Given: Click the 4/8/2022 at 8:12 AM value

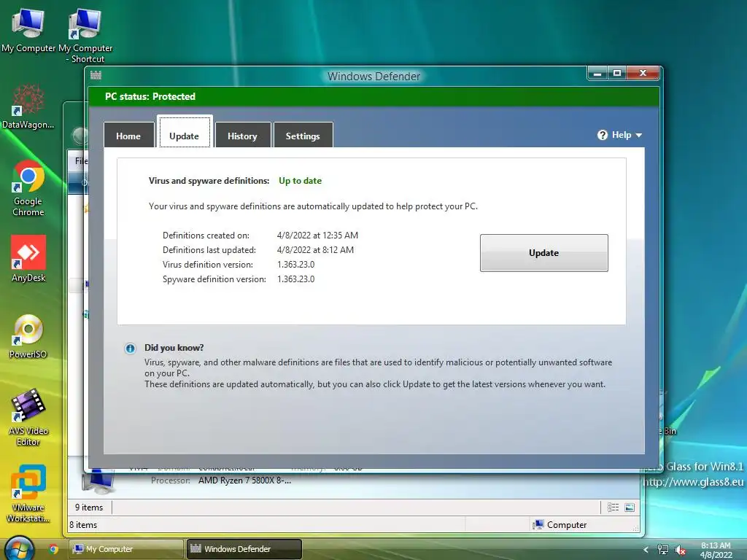Looking at the screenshot, I should (315, 250).
